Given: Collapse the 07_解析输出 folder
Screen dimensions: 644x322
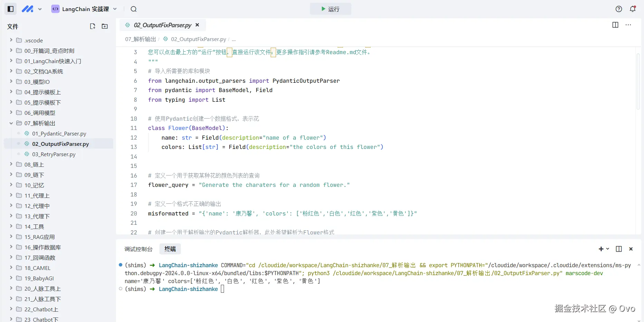Looking at the screenshot, I should (x=11, y=123).
